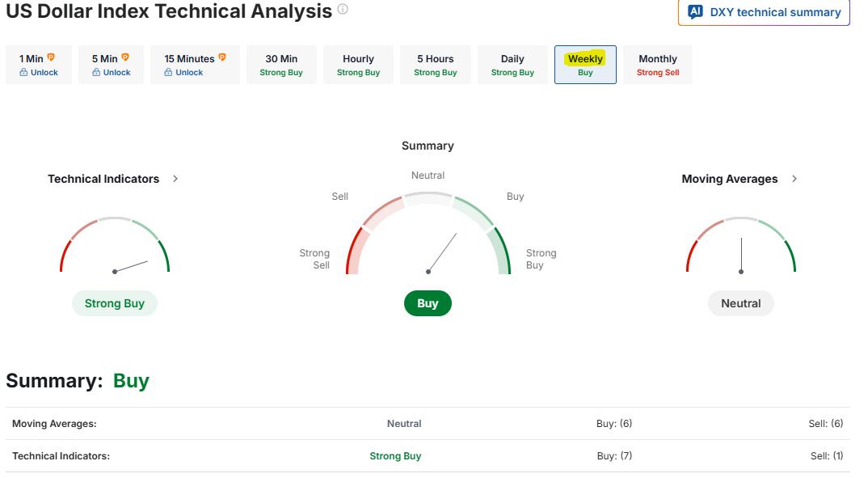Click the lock icon under 15 Minutes
This screenshot has width=868, height=478.
168,73
